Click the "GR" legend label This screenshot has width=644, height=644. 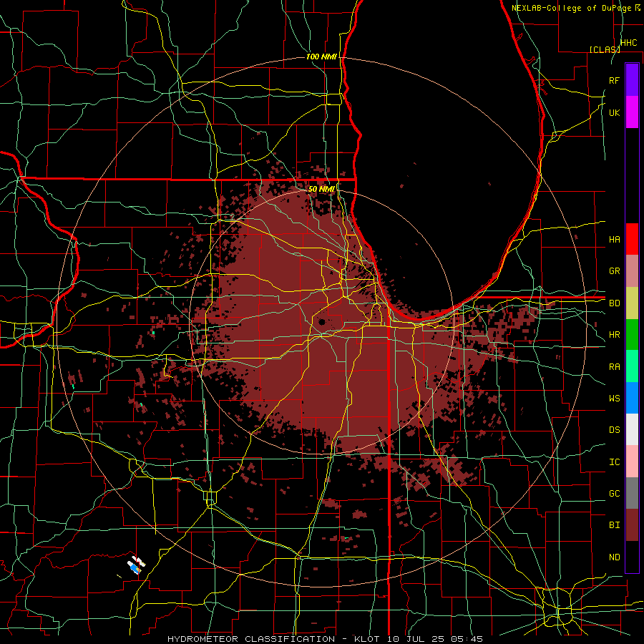click(x=614, y=271)
